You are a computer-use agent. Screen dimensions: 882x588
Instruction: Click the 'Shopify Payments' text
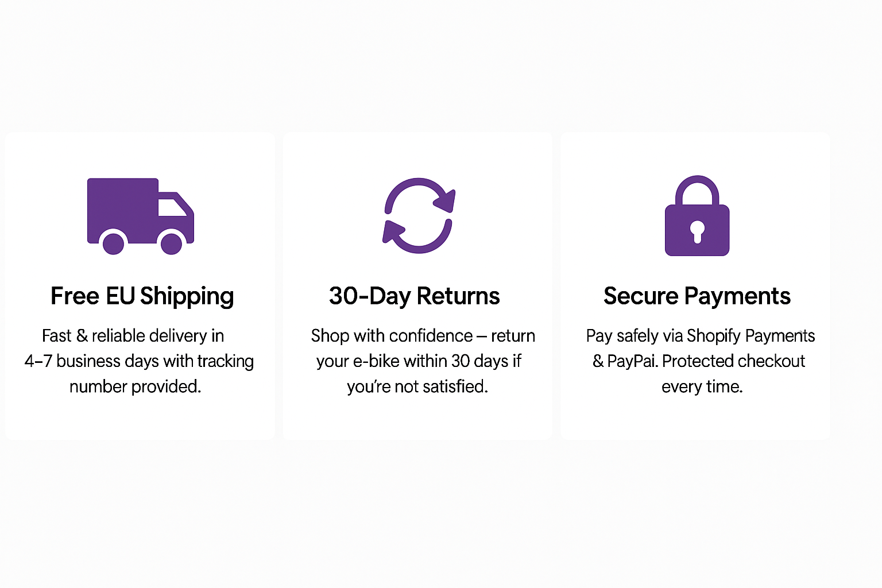point(751,336)
